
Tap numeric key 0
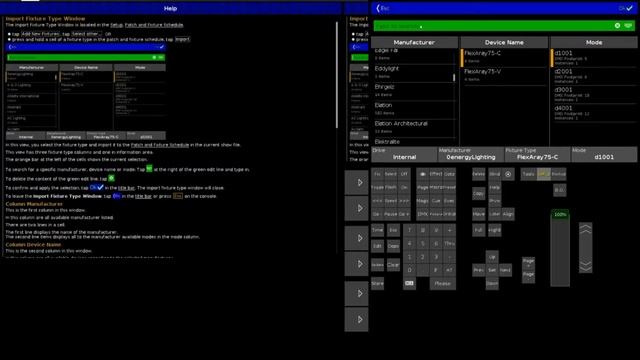(409, 270)
